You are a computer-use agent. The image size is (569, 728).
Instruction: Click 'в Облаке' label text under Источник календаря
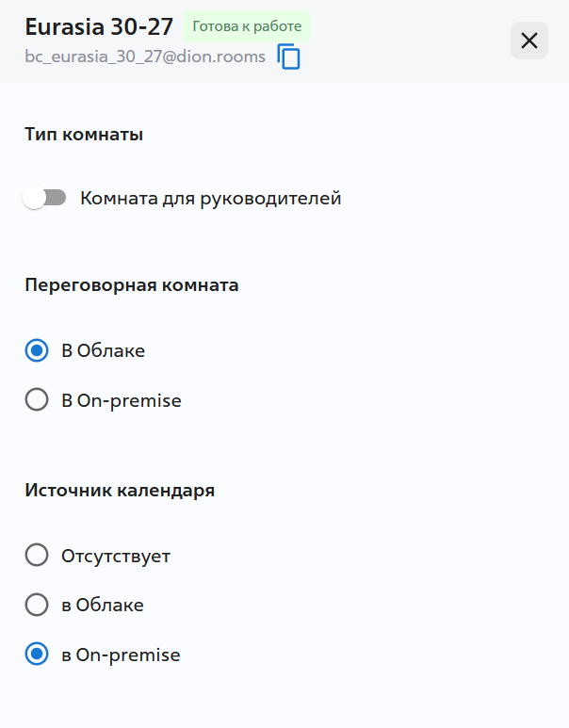[103, 605]
